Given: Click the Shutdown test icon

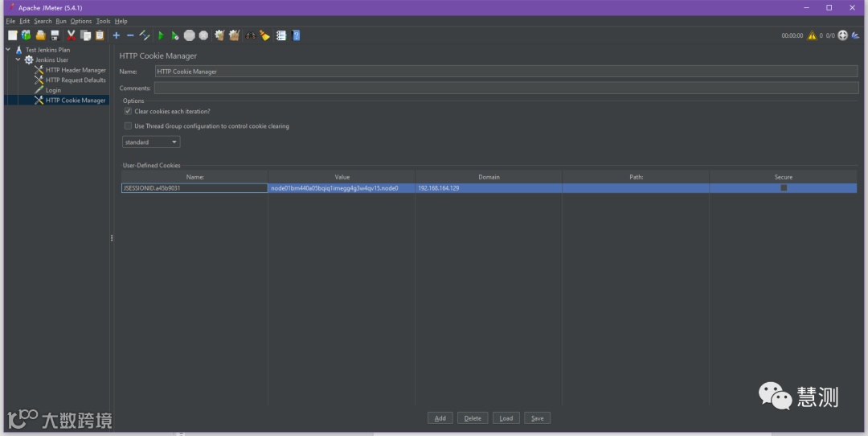Looking at the screenshot, I should (203, 35).
